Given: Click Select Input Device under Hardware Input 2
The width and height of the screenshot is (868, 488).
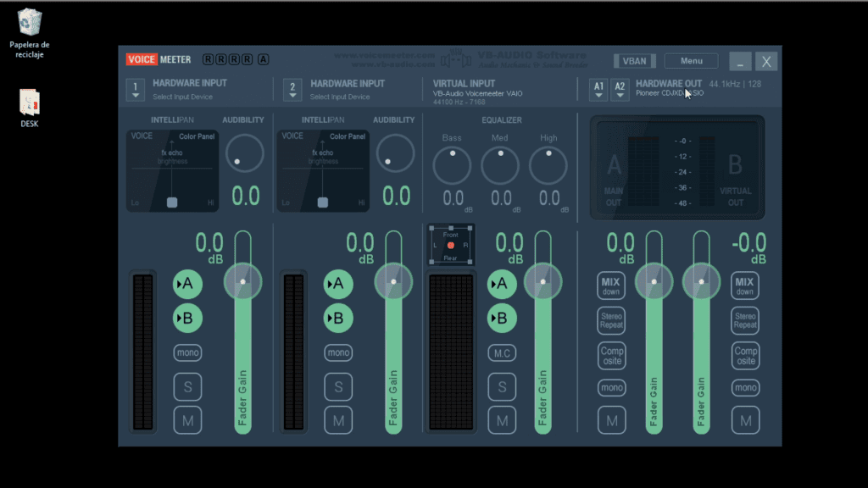Looking at the screenshot, I should 340,97.
